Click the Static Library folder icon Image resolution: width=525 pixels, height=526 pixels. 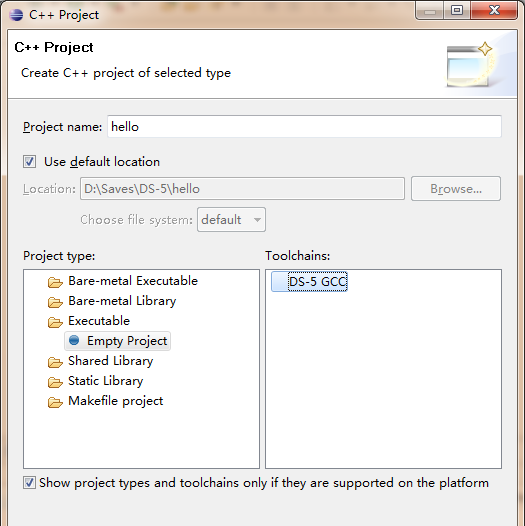click(x=55, y=382)
